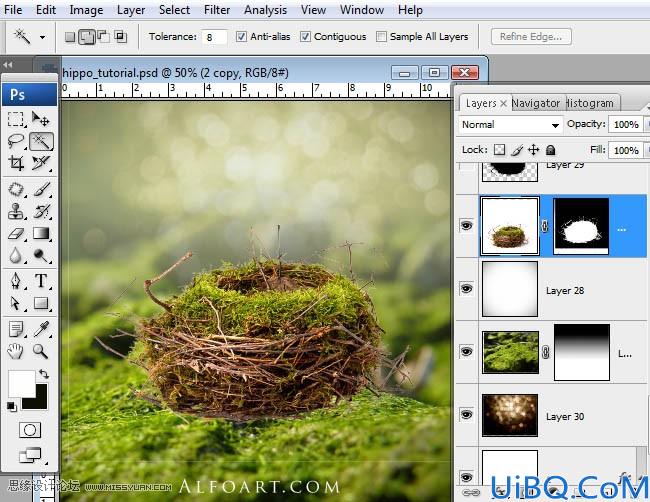Viewport: 650px width, 502px height.
Task: Switch to the Histogram tab
Action: pos(590,103)
